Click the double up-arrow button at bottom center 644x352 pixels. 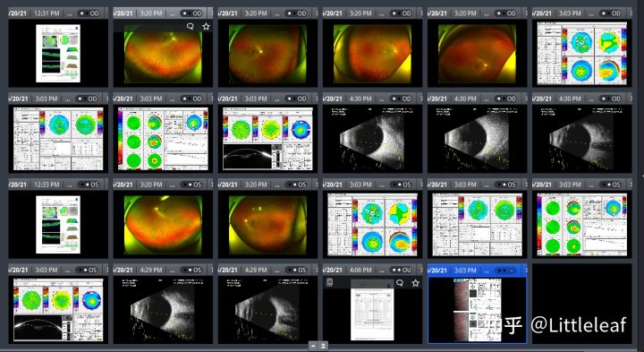(x=323, y=346)
